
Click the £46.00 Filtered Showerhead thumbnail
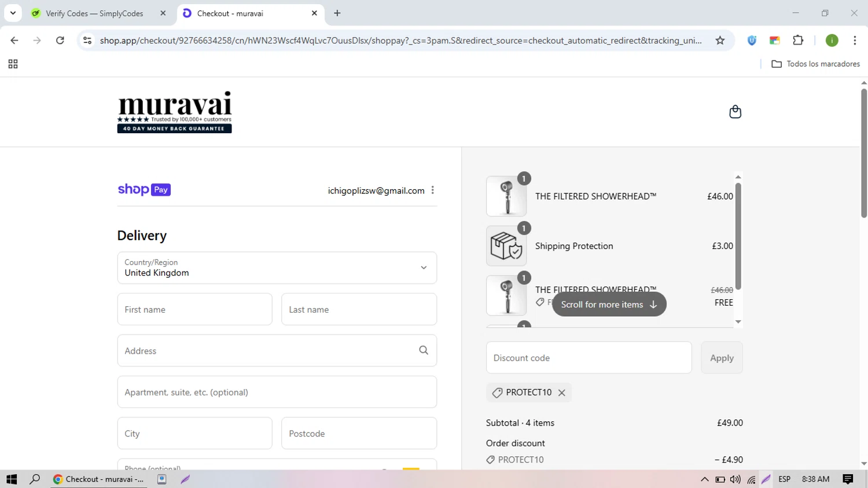506,196
